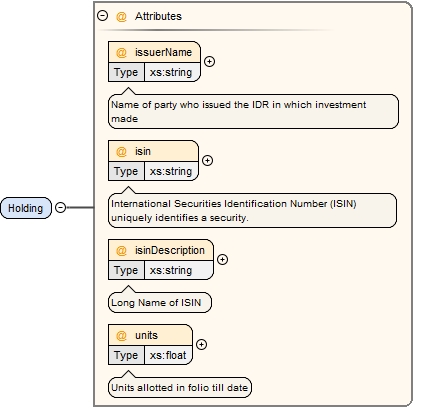Viewport: 430px width, 408px height.
Task: Expand the isin attribute plus icon
Action: [x=207, y=160]
